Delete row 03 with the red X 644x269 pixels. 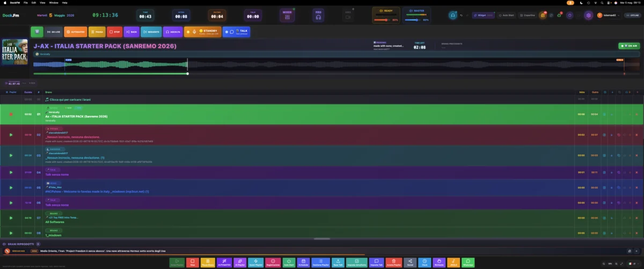click(636, 155)
